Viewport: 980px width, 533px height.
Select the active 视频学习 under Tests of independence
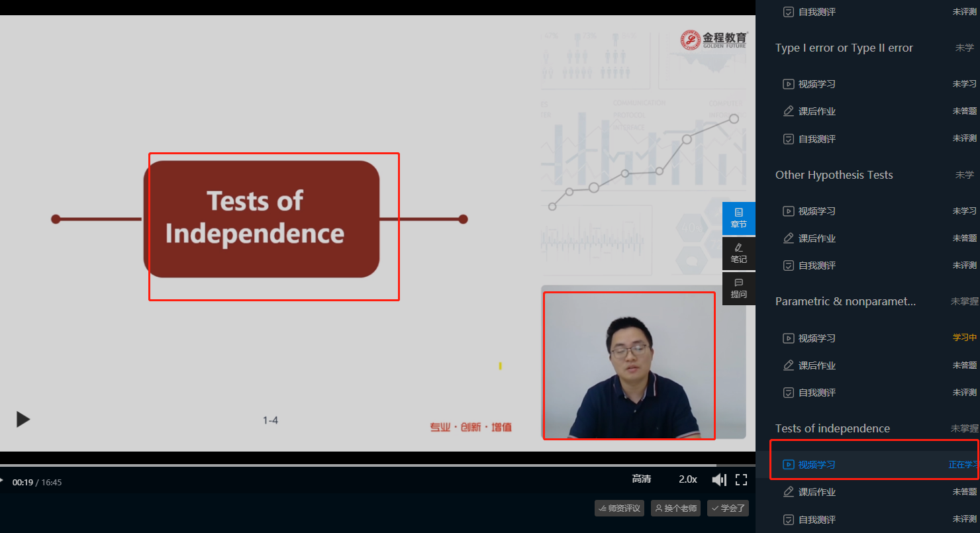click(816, 465)
